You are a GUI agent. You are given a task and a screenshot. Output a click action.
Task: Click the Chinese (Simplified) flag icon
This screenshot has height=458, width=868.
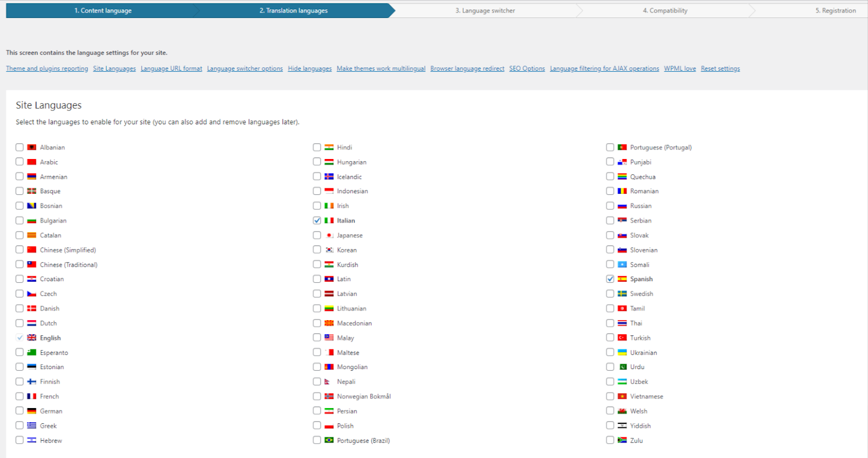pos(31,250)
